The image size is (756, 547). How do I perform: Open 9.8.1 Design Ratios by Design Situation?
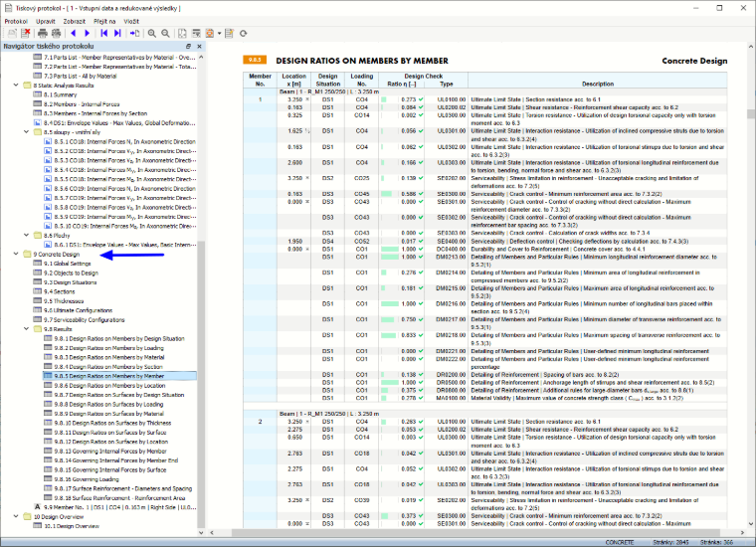(x=119, y=339)
